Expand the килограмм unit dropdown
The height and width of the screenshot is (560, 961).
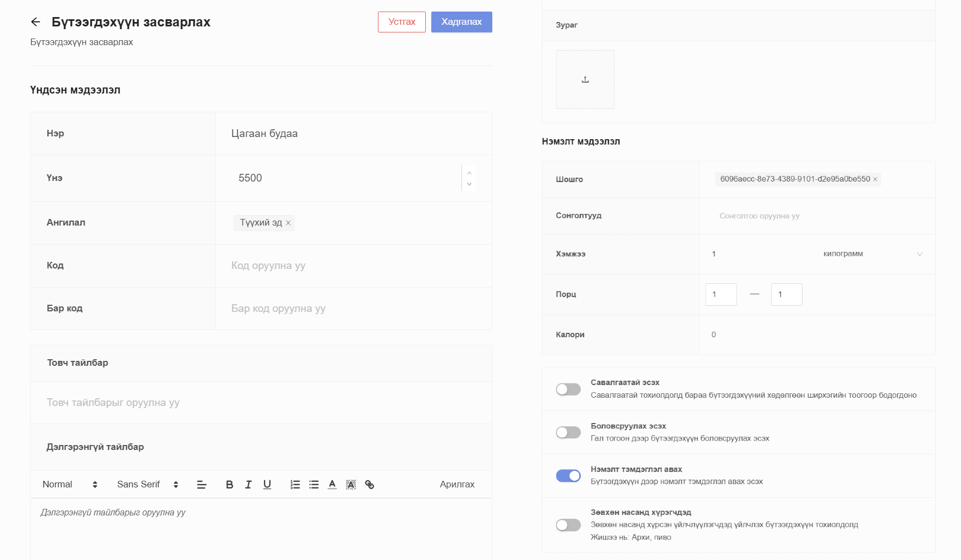(872, 254)
